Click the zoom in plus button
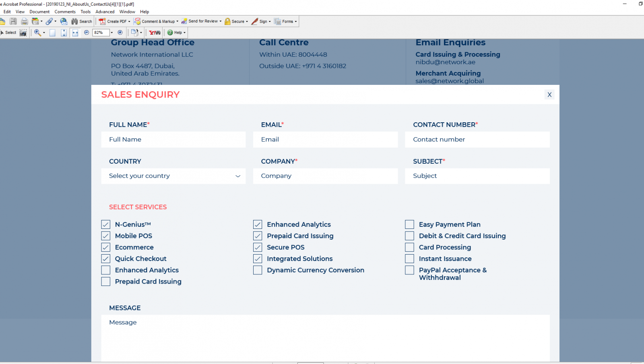This screenshot has width=644, height=364. pyautogui.click(x=120, y=33)
